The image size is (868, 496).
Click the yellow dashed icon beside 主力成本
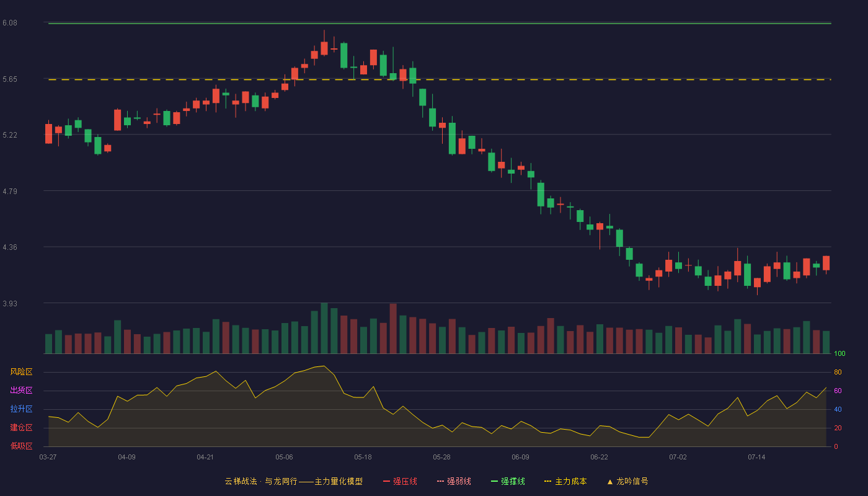tap(547, 481)
